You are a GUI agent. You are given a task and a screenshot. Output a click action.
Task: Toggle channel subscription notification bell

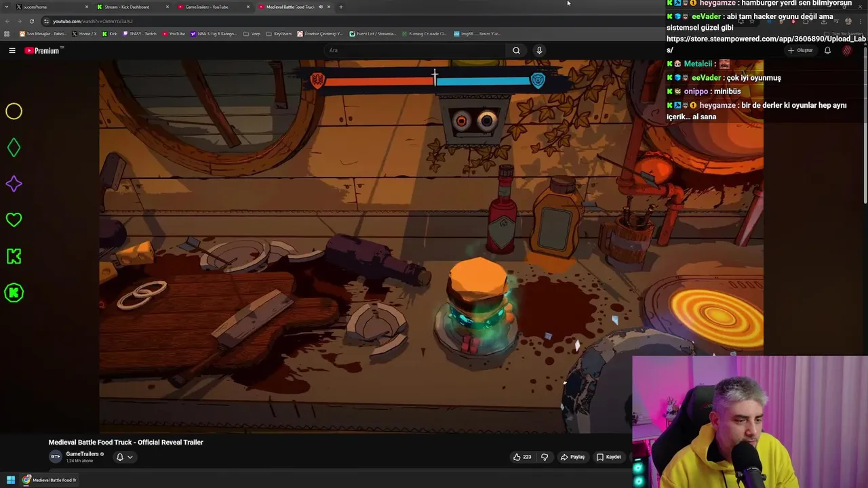tap(119, 457)
